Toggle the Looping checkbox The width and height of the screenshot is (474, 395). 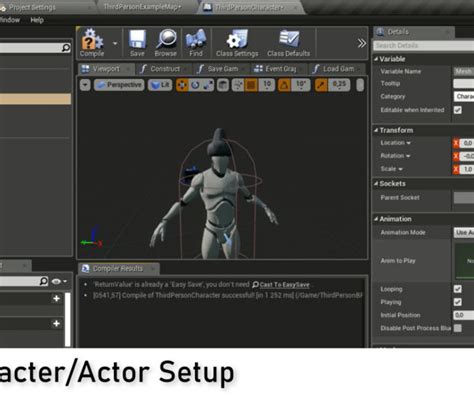click(458, 289)
